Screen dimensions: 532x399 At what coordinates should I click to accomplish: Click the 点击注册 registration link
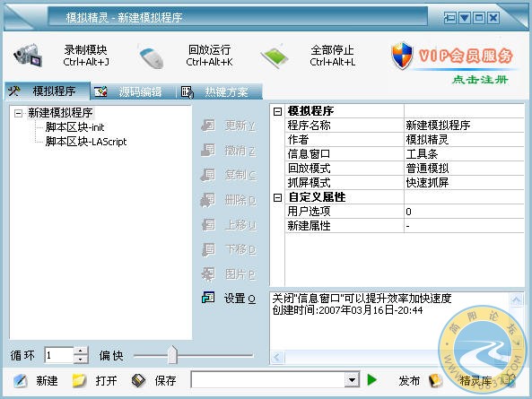tap(480, 80)
